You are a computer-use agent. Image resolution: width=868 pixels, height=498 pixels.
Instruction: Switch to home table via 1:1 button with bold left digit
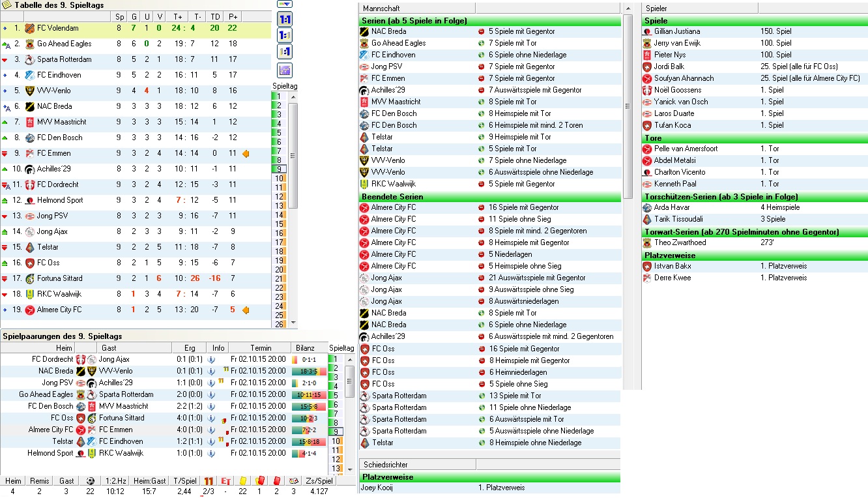pos(285,35)
